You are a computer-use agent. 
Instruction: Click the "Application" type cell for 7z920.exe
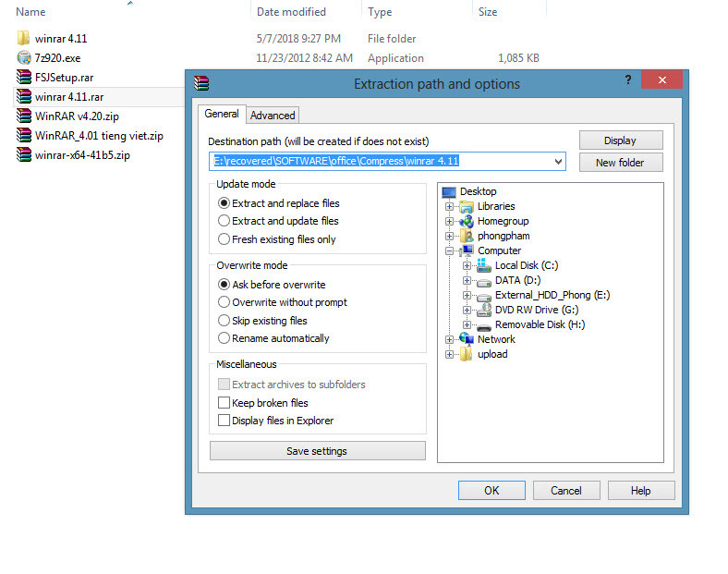pyautogui.click(x=395, y=58)
